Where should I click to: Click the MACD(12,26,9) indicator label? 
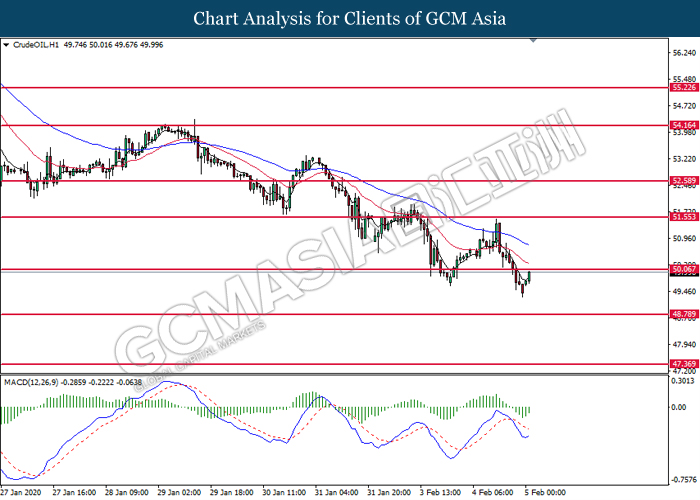click(31, 382)
